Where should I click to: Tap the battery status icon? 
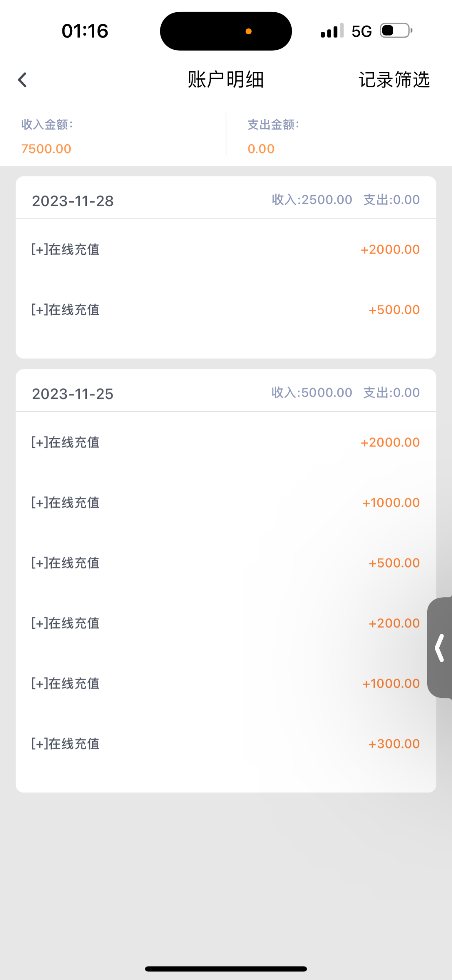(396, 31)
